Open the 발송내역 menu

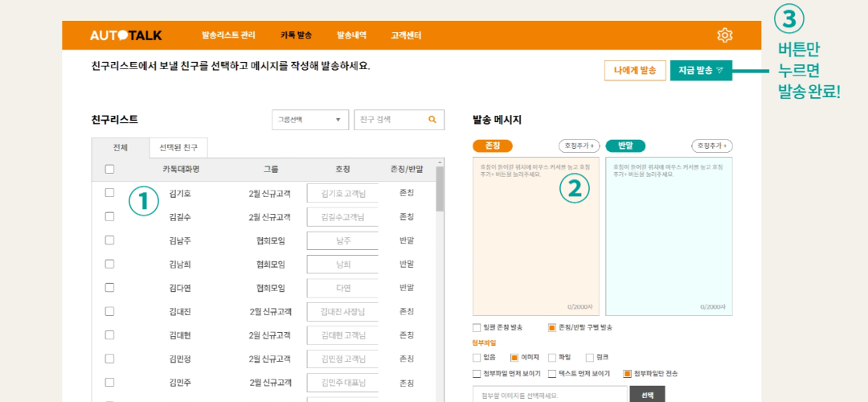coord(351,35)
